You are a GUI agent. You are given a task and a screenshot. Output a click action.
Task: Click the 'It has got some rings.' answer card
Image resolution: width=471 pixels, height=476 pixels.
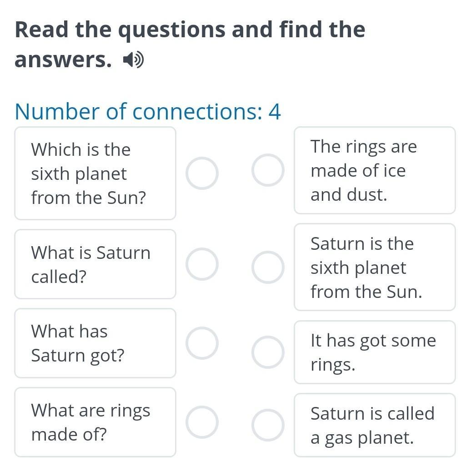tap(375, 352)
